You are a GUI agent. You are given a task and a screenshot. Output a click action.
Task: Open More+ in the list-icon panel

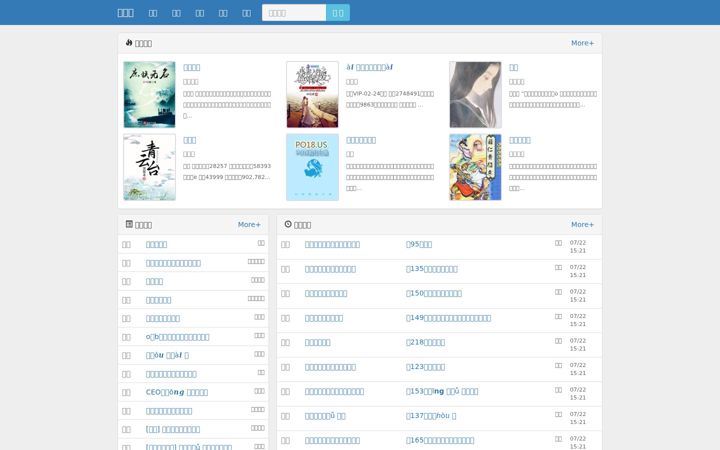click(249, 225)
